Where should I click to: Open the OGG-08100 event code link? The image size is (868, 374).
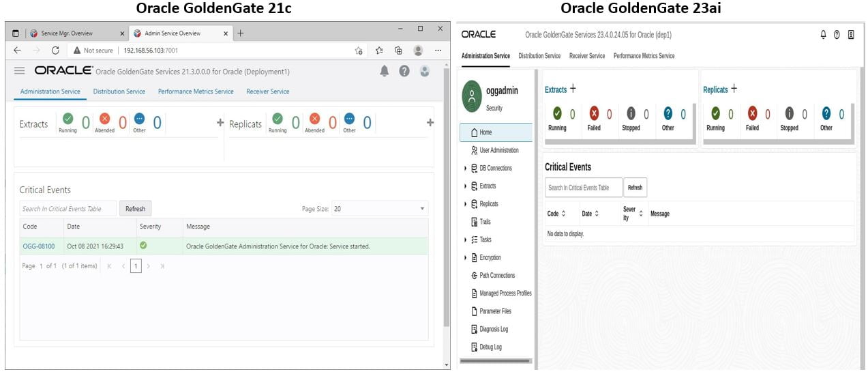(x=39, y=246)
